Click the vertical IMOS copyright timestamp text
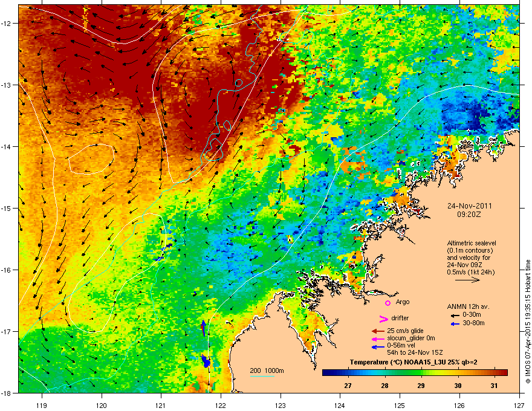532x411 pixels. click(x=528, y=322)
